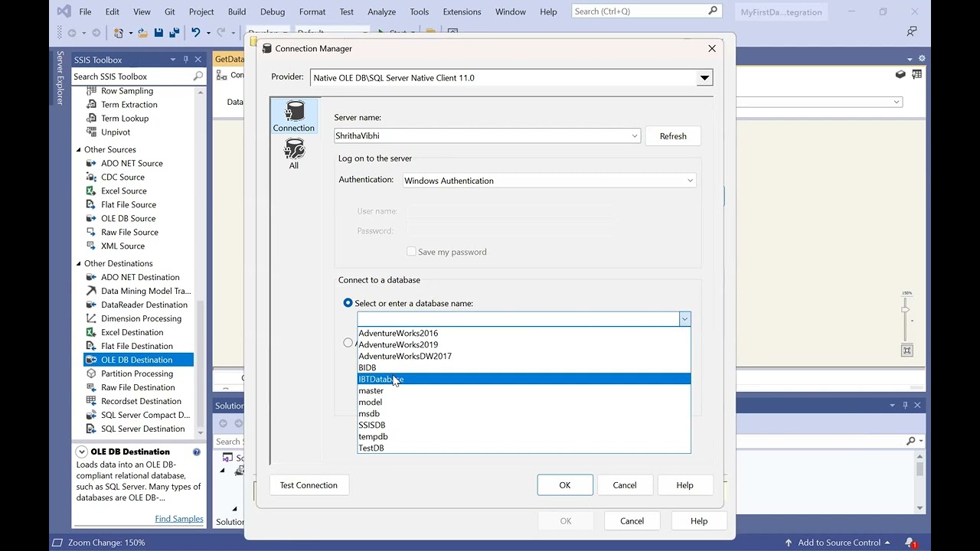
Task: Collapse the Other Sources group
Action: click(78, 150)
